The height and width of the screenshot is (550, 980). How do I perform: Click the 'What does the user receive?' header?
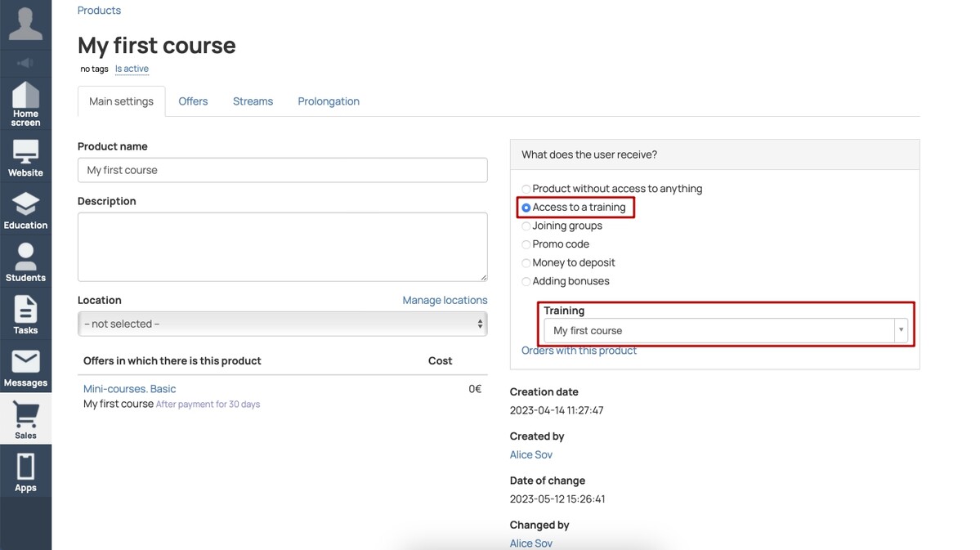tap(589, 154)
